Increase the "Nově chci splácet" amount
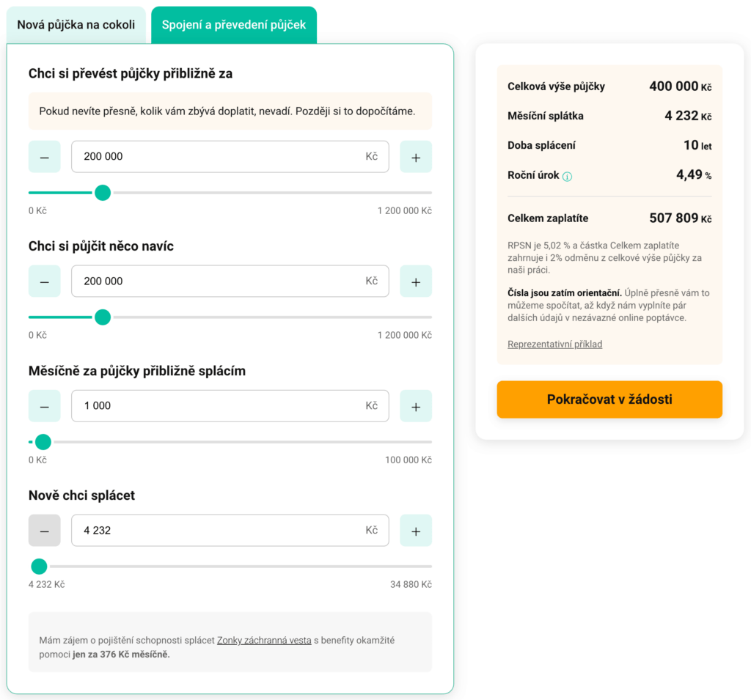 416,530
